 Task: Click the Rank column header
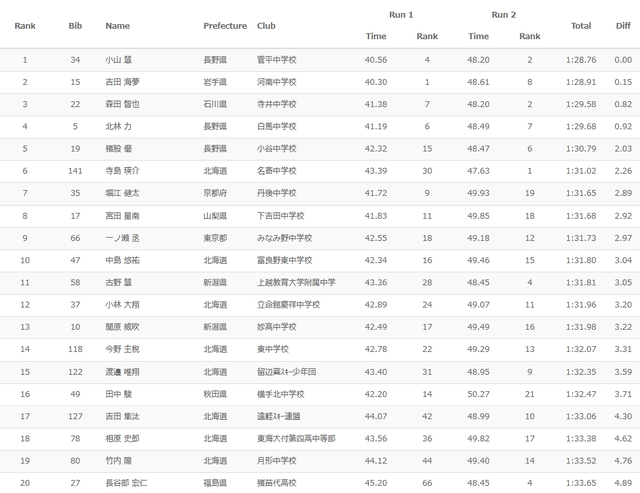pyautogui.click(x=25, y=26)
